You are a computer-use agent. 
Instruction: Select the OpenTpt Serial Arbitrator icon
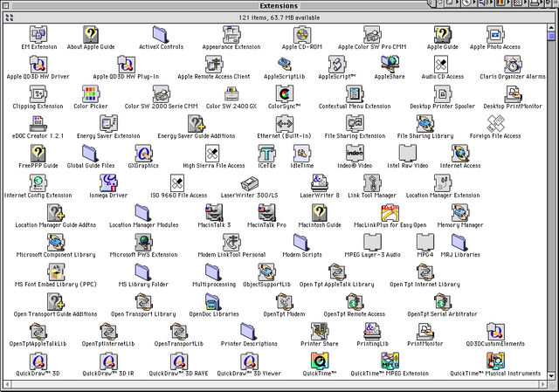click(x=442, y=301)
